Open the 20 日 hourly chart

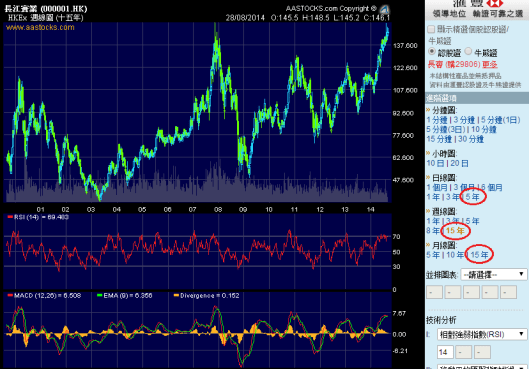click(x=460, y=163)
